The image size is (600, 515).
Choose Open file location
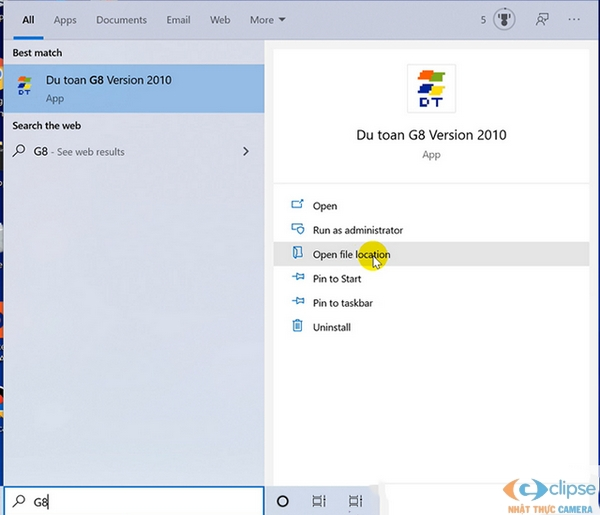click(431, 254)
